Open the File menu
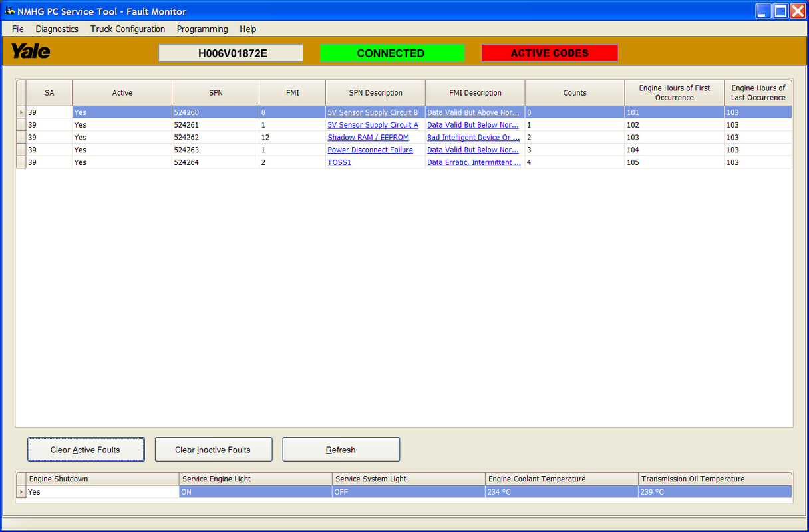809x532 pixels. point(18,29)
